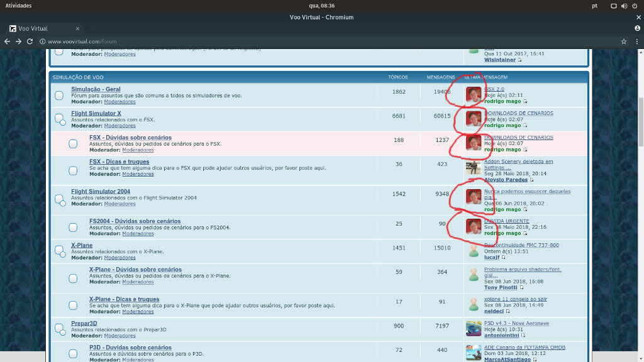This screenshot has height=362, width=644.
Task: Open the Simulação - Geral forum
Action: [x=96, y=89]
